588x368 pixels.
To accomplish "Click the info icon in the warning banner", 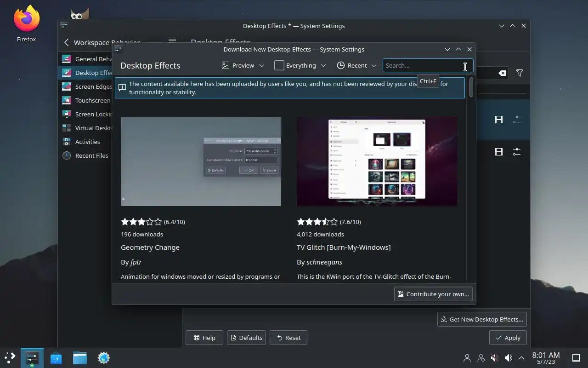I will (x=122, y=87).
